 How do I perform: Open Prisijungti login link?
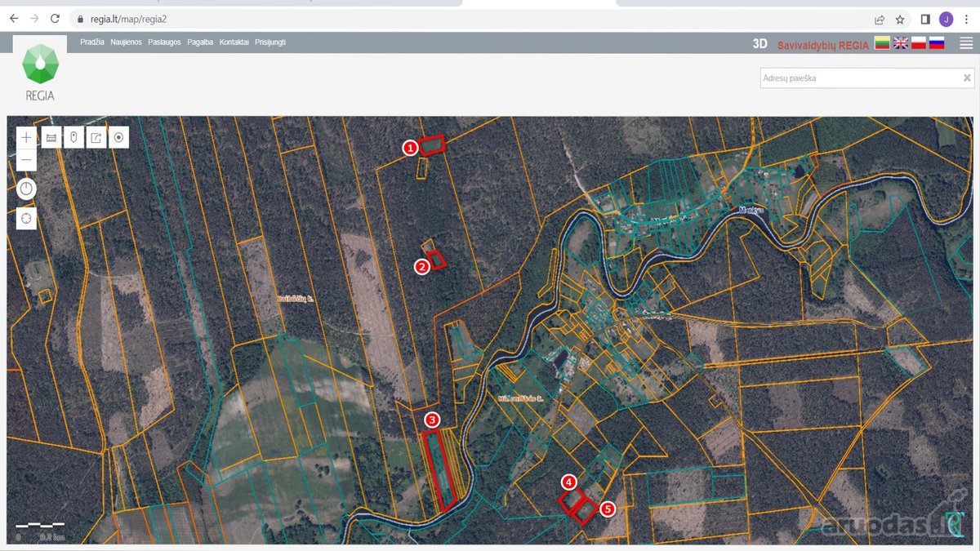coord(270,42)
